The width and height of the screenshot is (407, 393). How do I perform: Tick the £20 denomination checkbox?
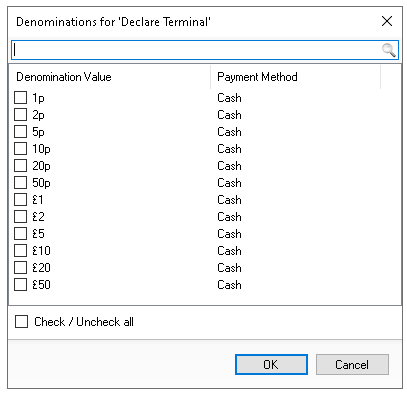coord(21,268)
